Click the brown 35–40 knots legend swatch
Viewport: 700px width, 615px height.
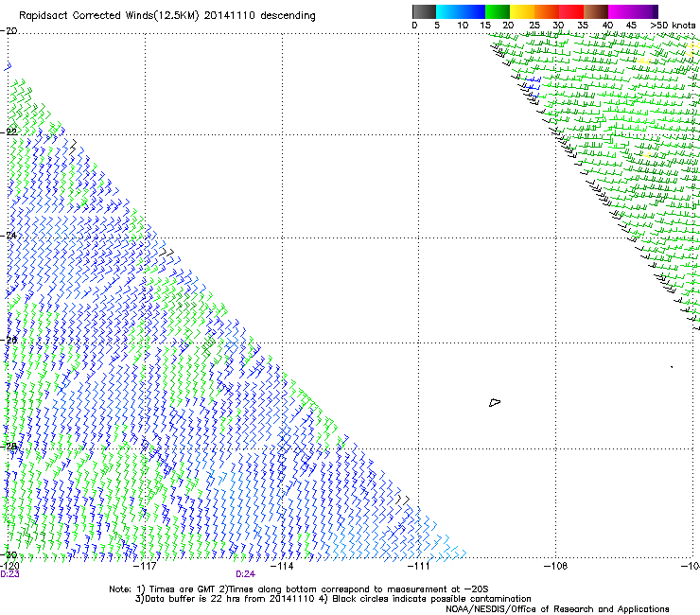pyautogui.click(x=596, y=11)
